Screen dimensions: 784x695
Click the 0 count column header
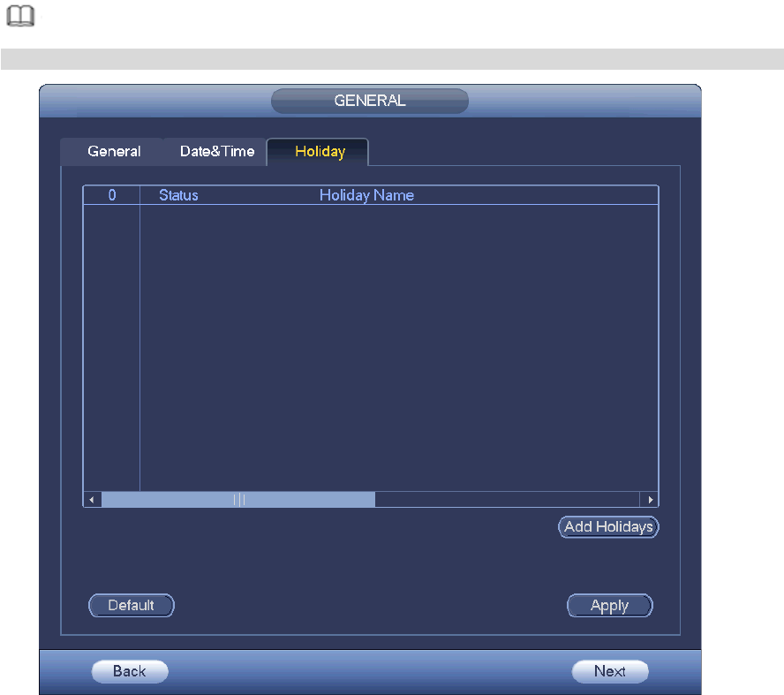click(x=112, y=195)
